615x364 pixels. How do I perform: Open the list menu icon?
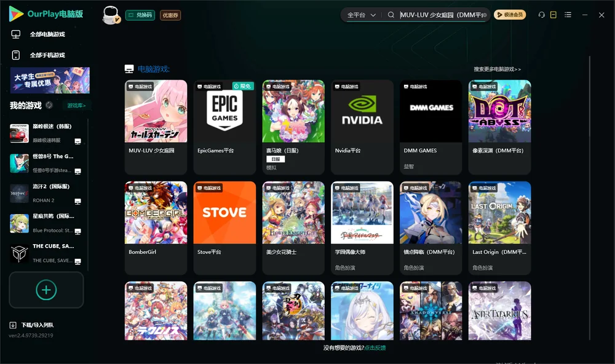click(568, 15)
